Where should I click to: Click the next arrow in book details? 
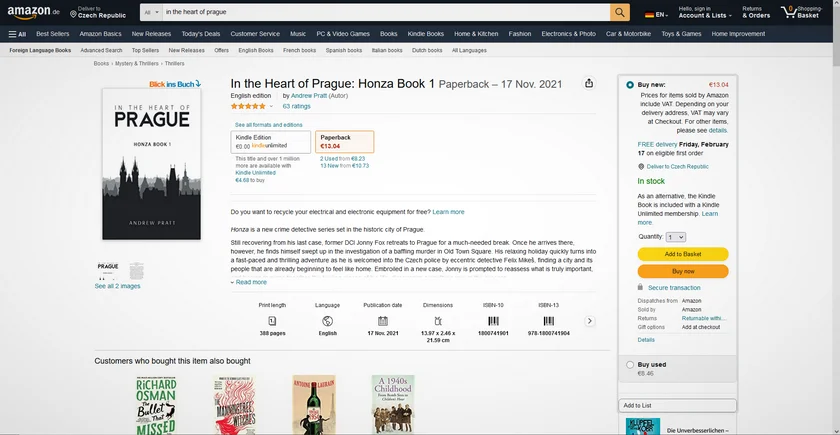pyautogui.click(x=590, y=321)
